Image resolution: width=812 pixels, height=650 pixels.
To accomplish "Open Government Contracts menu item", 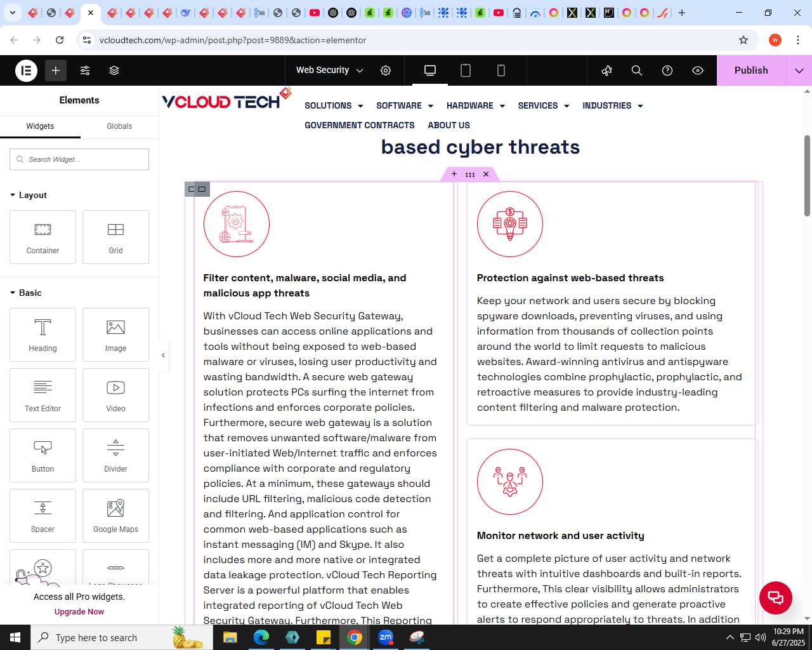I will pos(360,125).
